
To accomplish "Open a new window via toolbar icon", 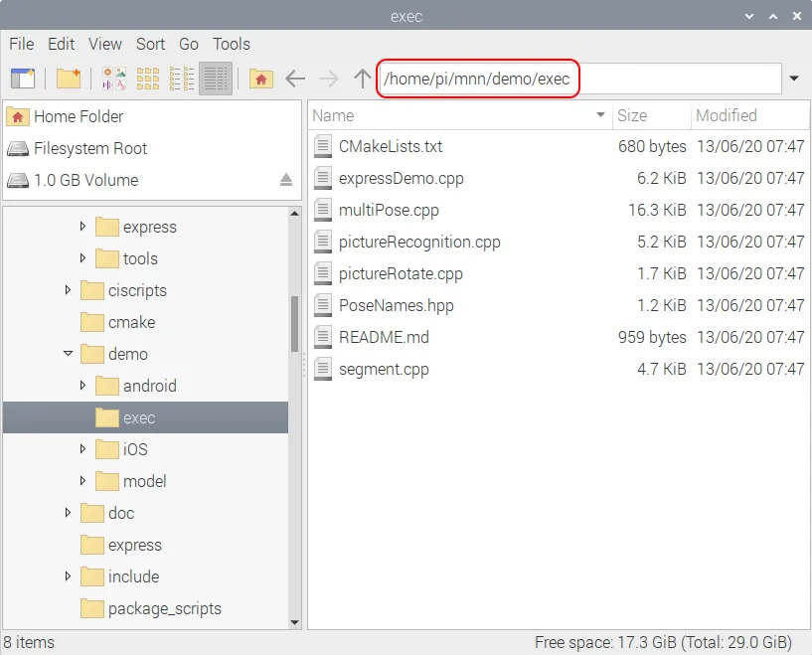I will click(x=23, y=79).
